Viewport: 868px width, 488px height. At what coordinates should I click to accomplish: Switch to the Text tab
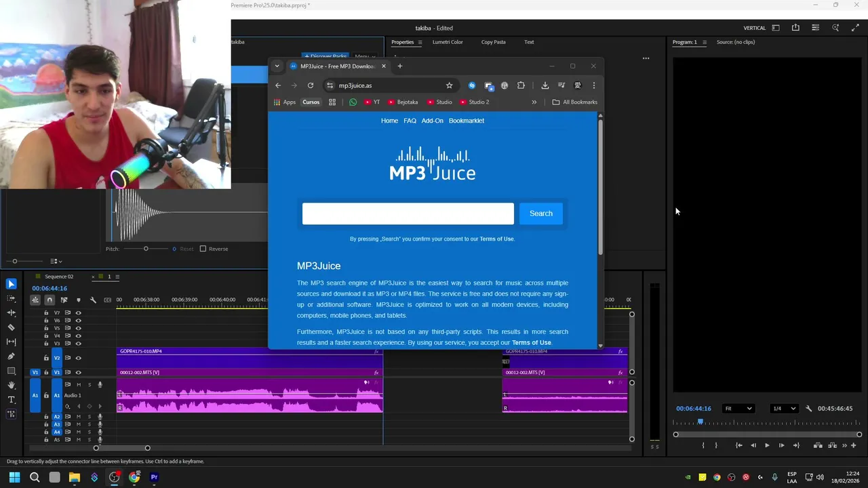529,42
